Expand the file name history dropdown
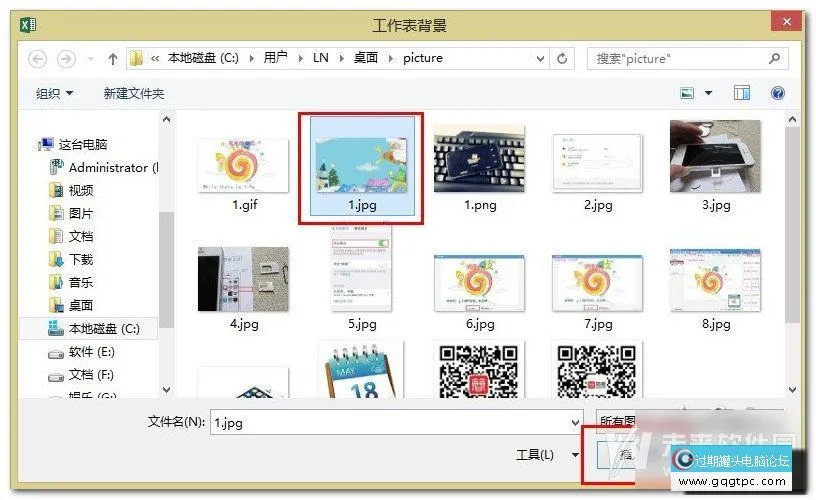Viewport: 816px width, 500px height. click(x=573, y=422)
